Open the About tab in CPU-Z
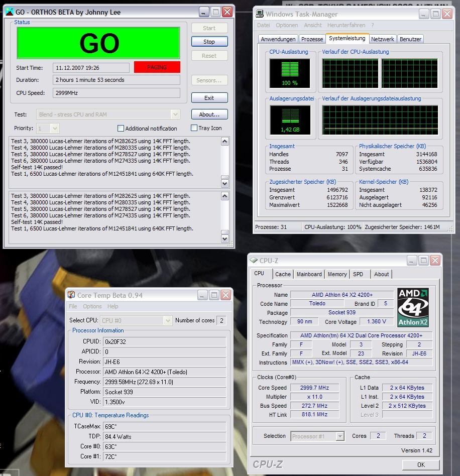Image resolution: width=460 pixels, height=476 pixels. [x=381, y=274]
